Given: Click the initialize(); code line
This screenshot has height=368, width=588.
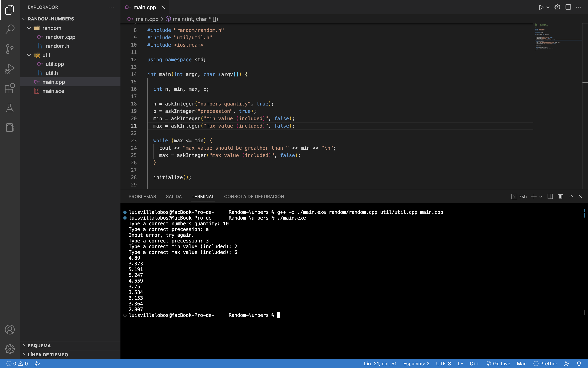Looking at the screenshot, I should click(x=172, y=177).
